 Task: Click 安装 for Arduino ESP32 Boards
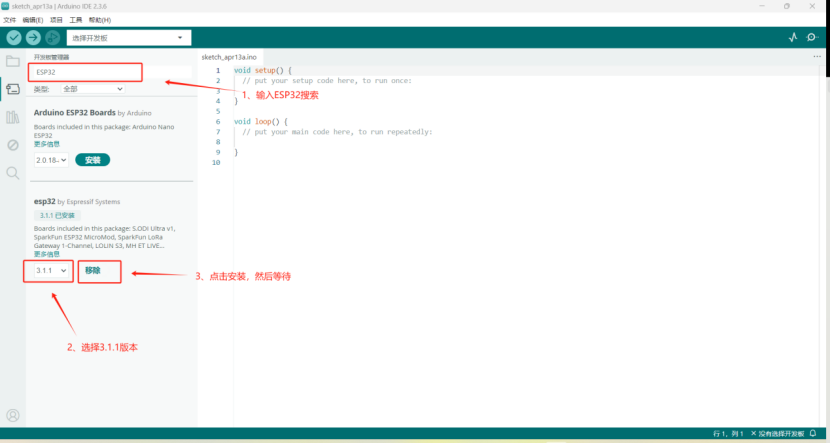pyautogui.click(x=93, y=160)
